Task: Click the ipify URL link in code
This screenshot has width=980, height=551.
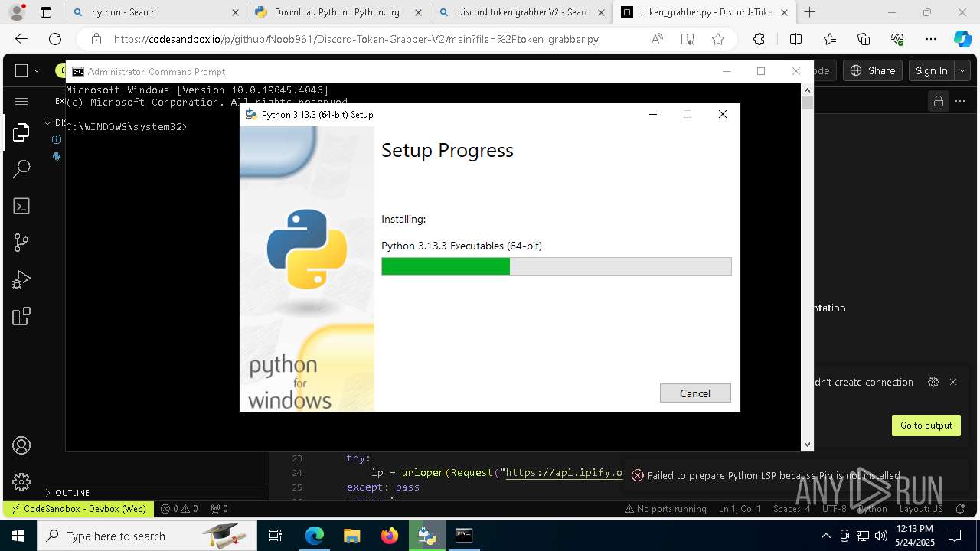Action: click(564, 472)
